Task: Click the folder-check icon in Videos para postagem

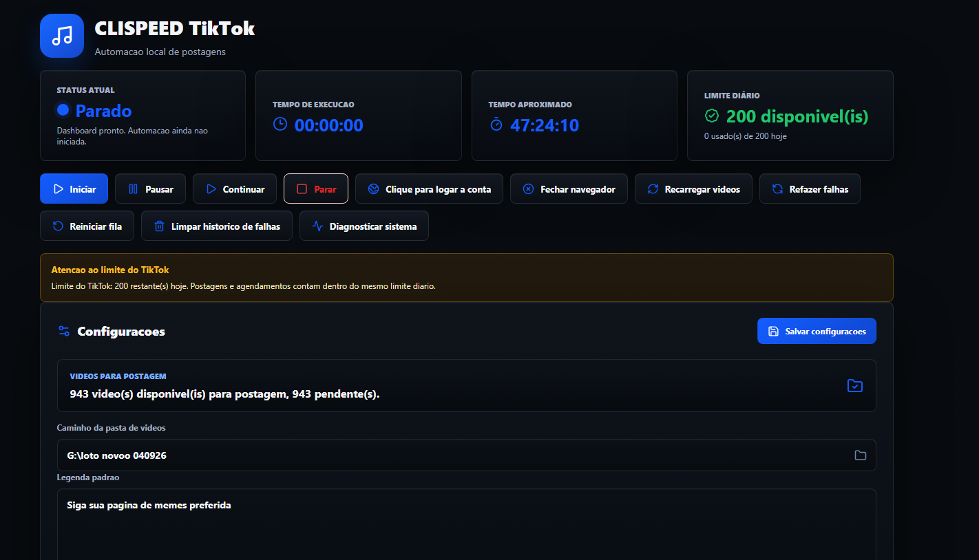Action: point(854,385)
